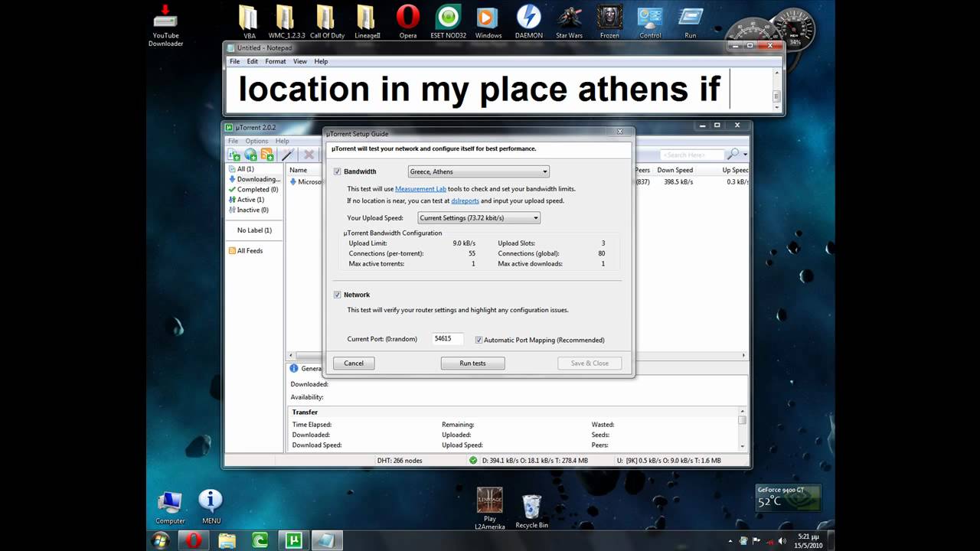The height and width of the screenshot is (551, 980).
Task: Open the Help menu in Notepad
Action: [x=321, y=61]
